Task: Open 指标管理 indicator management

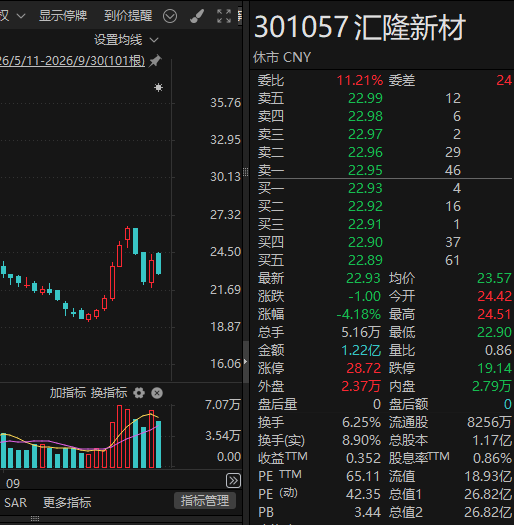Action: click(205, 501)
